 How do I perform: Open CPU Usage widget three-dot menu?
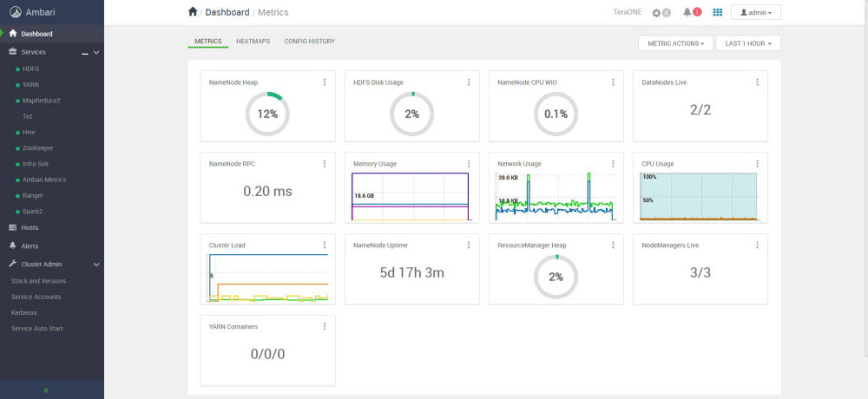click(x=757, y=163)
